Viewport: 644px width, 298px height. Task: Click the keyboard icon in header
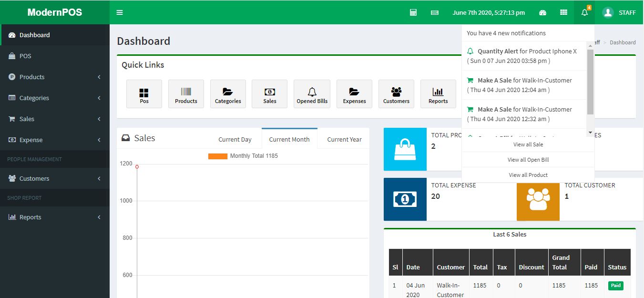tap(434, 12)
